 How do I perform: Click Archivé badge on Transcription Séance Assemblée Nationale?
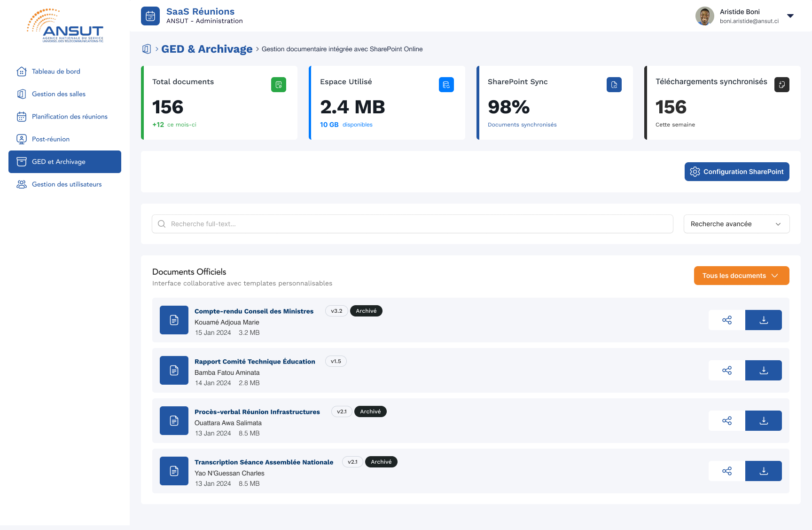point(381,462)
